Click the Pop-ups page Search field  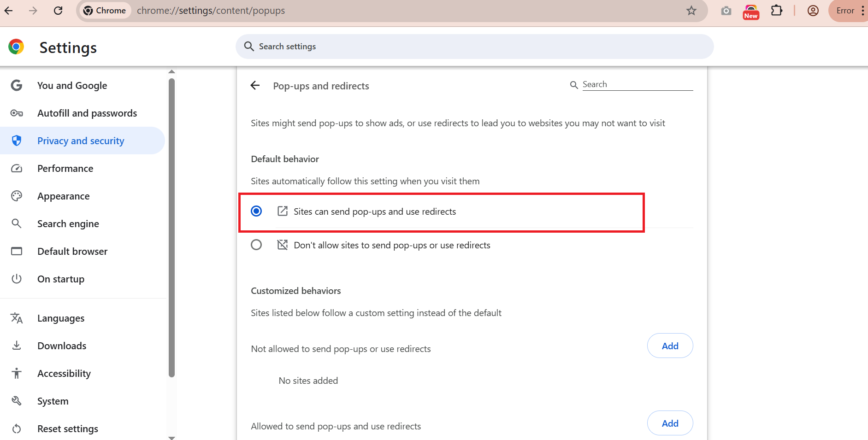click(637, 85)
